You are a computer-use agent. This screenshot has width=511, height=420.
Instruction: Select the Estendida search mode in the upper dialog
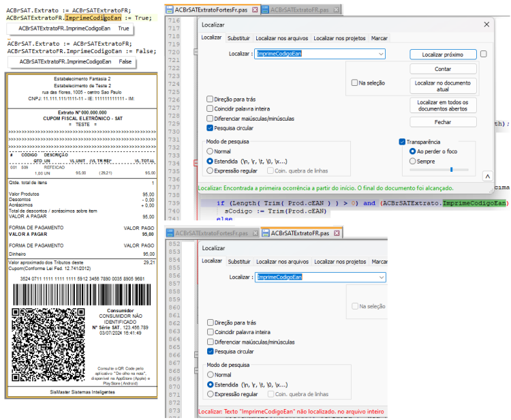[x=210, y=161]
